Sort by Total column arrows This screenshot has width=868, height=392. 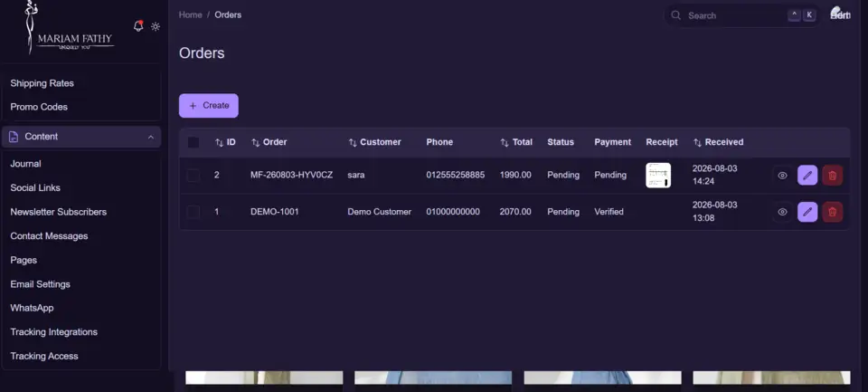(505, 142)
